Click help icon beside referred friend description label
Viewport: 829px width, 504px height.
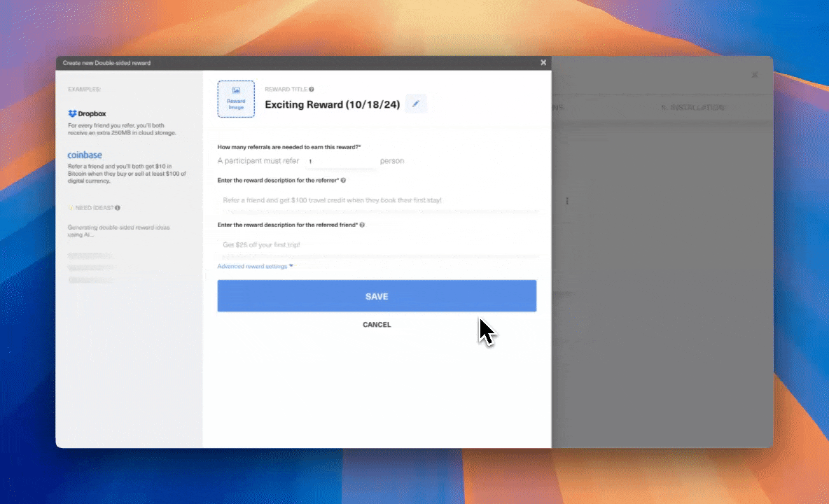point(361,225)
